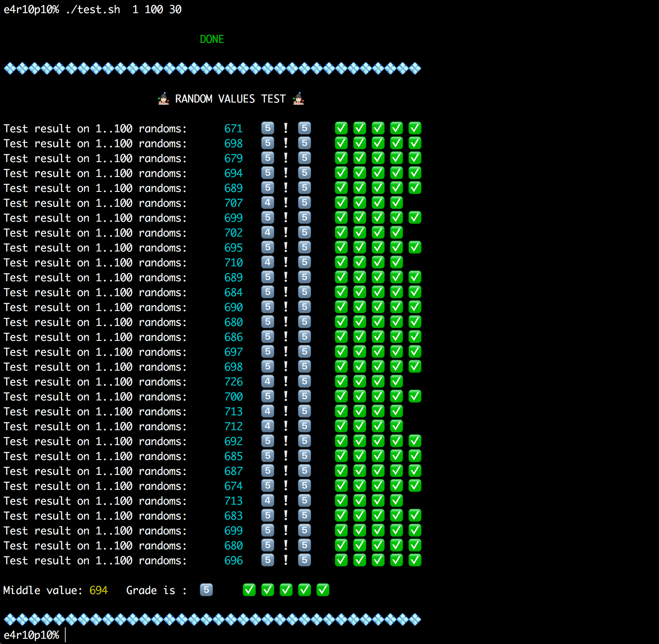Image resolution: width=659 pixels, height=644 pixels.
Task: Click the 4 grade badge in the 707 row
Action: point(268,202)
